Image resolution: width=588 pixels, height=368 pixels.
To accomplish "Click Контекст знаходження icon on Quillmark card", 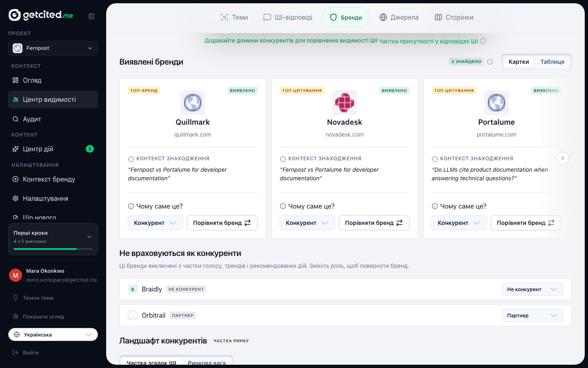I will [131, 159].
